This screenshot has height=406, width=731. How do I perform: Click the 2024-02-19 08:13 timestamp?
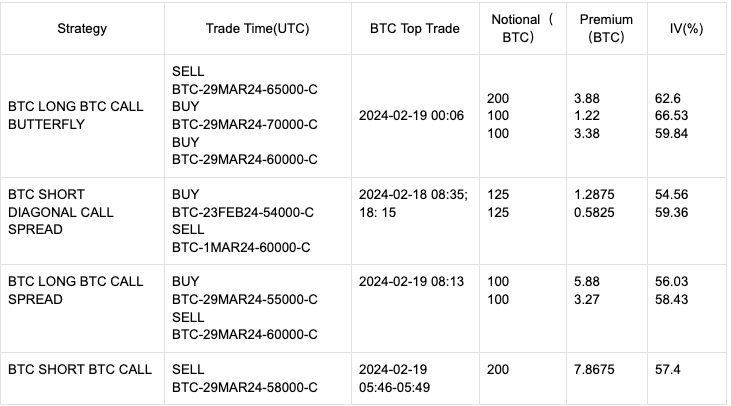click(x=411, y=282)
